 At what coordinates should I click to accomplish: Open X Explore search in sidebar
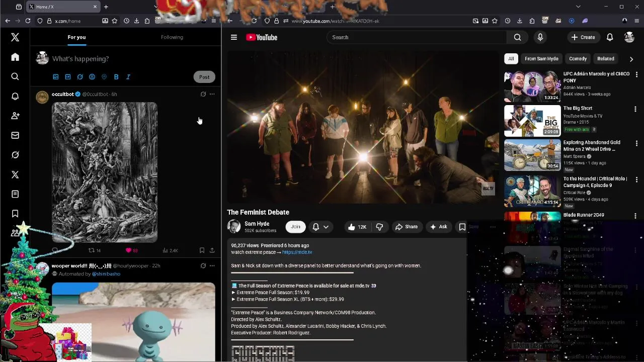point(15,76)
